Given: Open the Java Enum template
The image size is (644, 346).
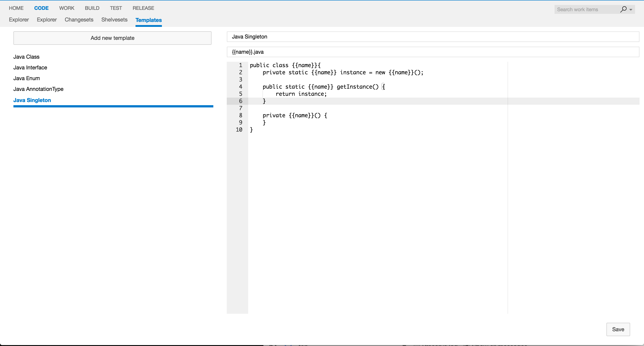Looking at the screenshot, I should coord(27,78).
